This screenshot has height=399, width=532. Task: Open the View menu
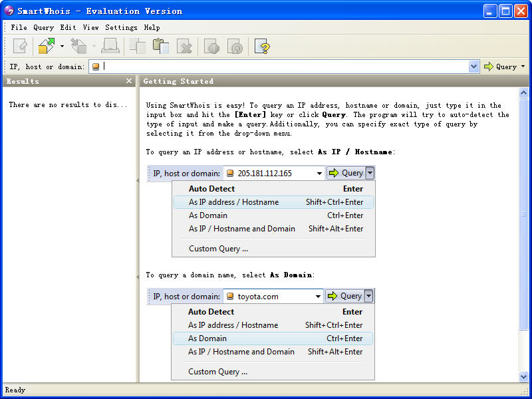(x=90, y=27)
